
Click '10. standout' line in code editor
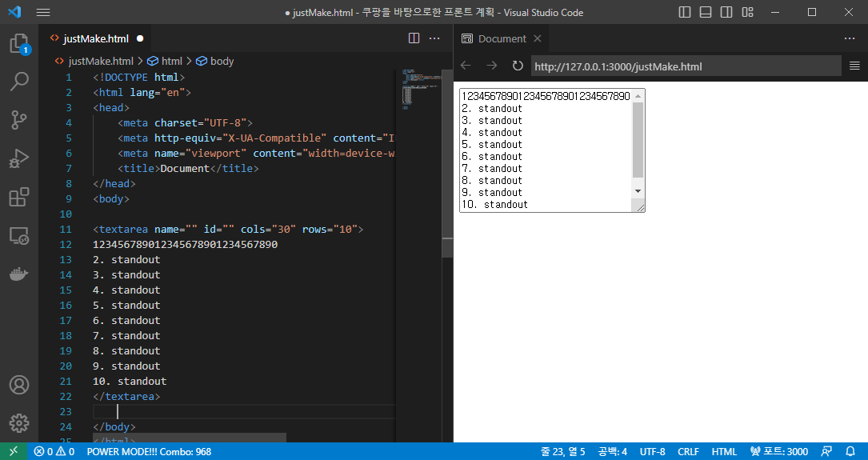(x=130, y=382)
